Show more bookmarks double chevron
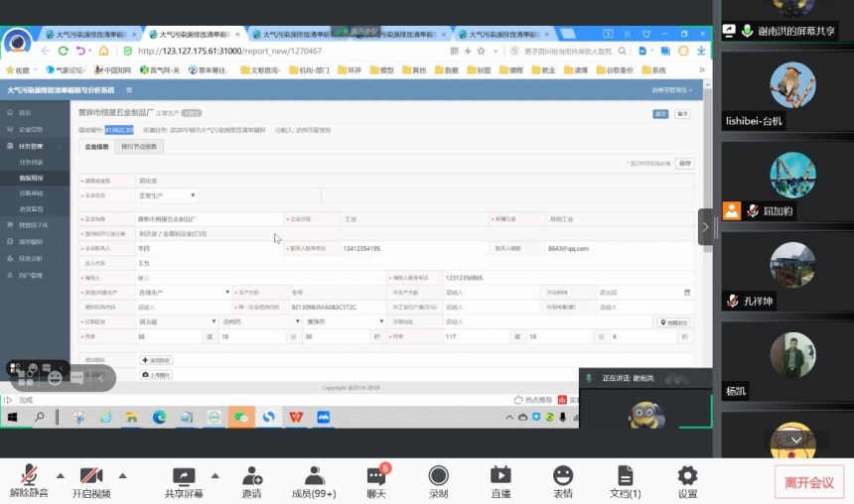This screenshot has height=504, width=854. (701, 70)
